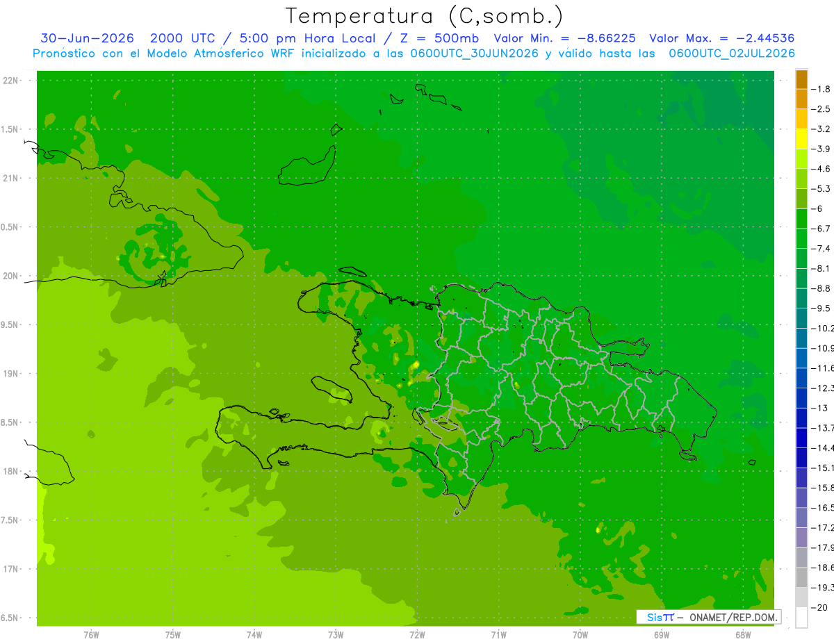Pick the lime swatch between -3.9 and -4.6

(801, 159)
